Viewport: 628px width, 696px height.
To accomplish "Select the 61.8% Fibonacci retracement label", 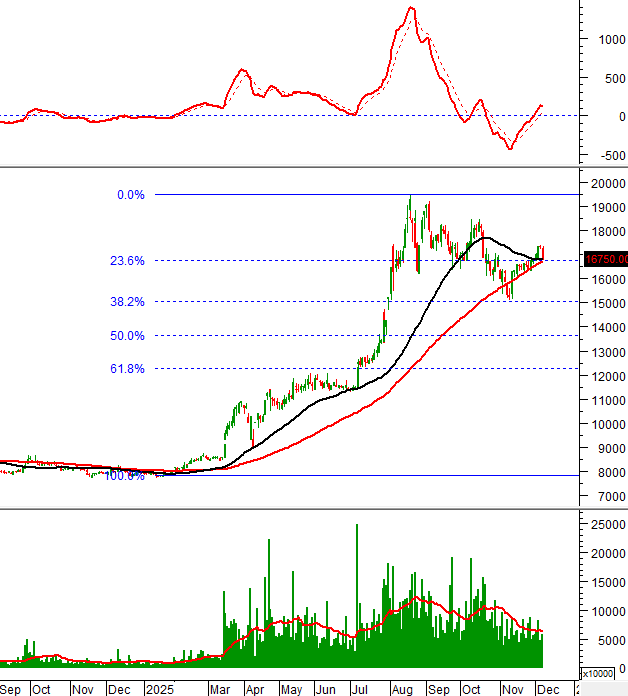I will tap(130, 369).
